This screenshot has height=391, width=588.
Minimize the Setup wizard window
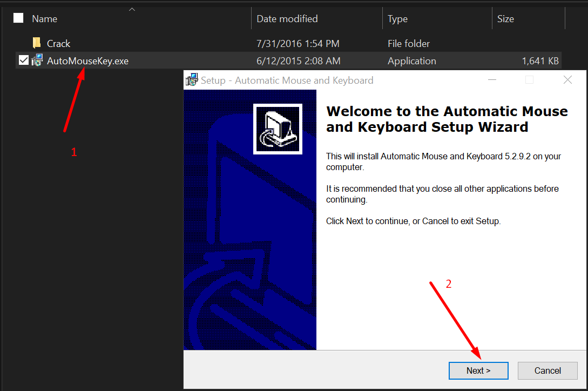tap(491, 80)
